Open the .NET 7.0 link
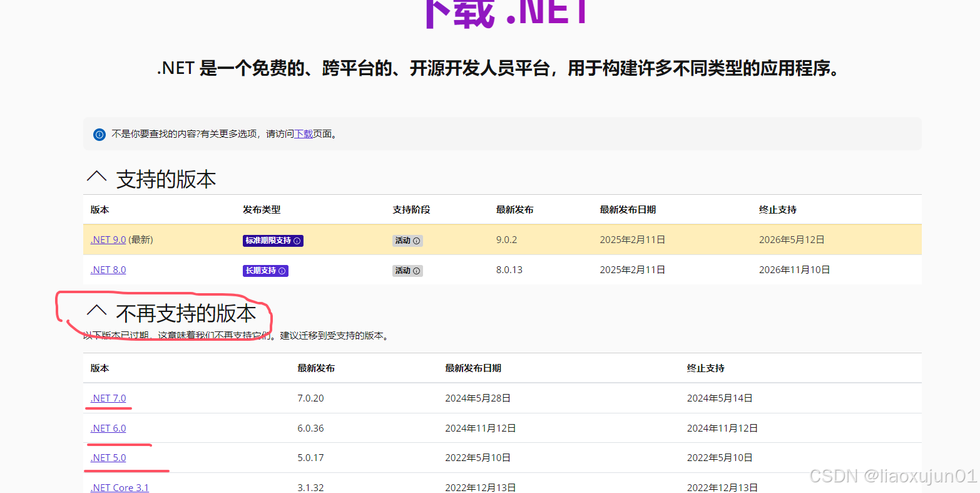This screenshot has width=980, height=493. click(x=108, y=398)
